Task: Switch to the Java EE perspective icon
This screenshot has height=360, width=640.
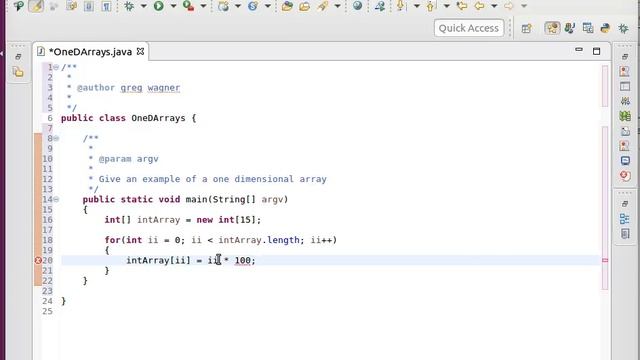Action: click(x=570, y=28)
